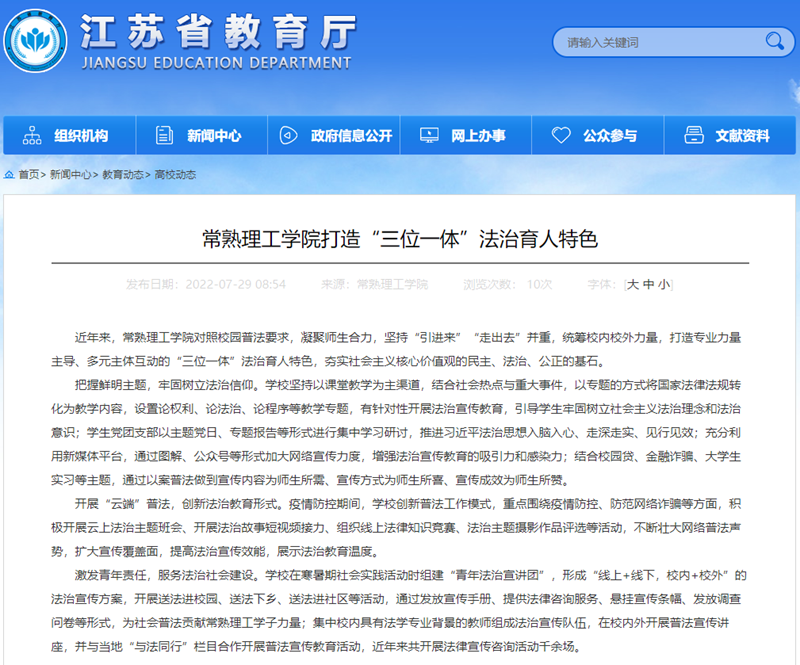Screen dimensions: 800x665
Task: Open the 网上办事 menu
Action: coord(466,135)
